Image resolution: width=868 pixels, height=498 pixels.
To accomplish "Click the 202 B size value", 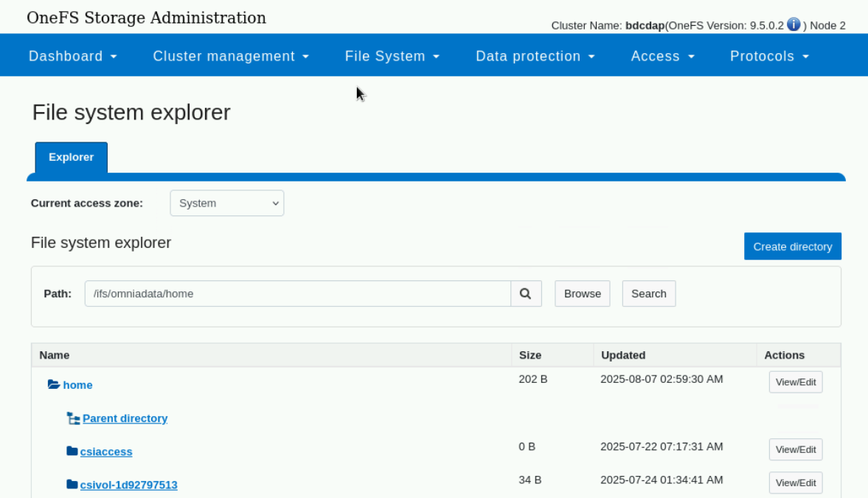I will point(533,379).
